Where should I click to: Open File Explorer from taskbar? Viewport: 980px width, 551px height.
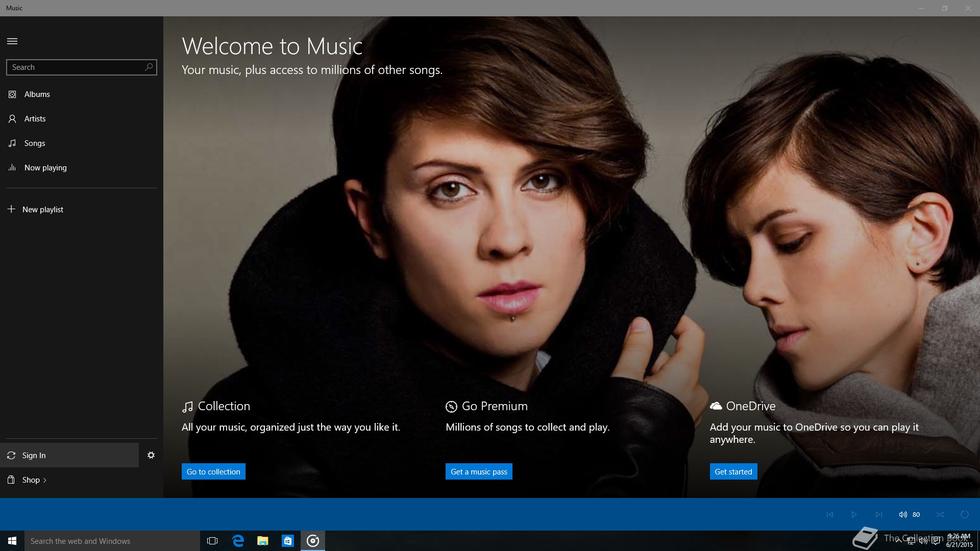[x=263, y=541]
